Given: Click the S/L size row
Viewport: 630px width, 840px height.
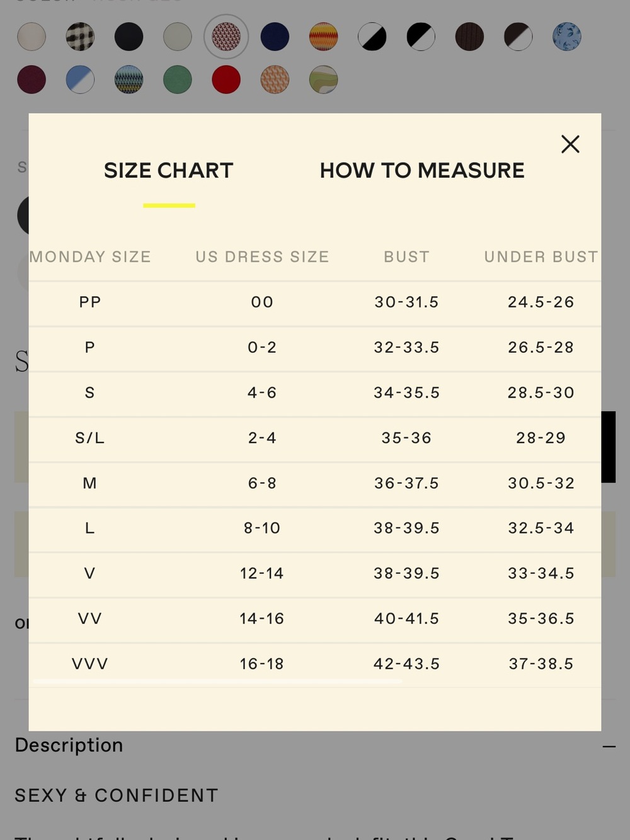Looking at the screenshot, I should (315, 438).
